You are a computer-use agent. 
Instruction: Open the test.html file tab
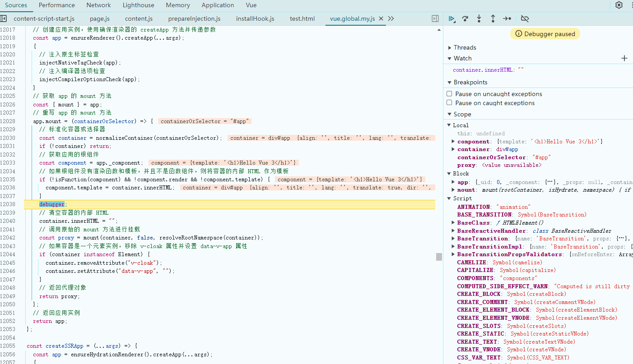302,18
